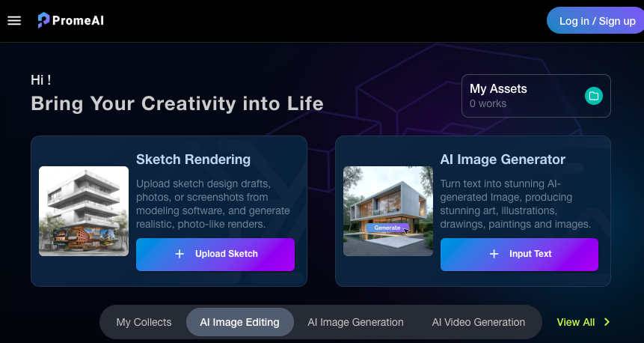Click the AI Image Generator house thumbnail
This screenshot has height=343, width=644.
point(388,211)
